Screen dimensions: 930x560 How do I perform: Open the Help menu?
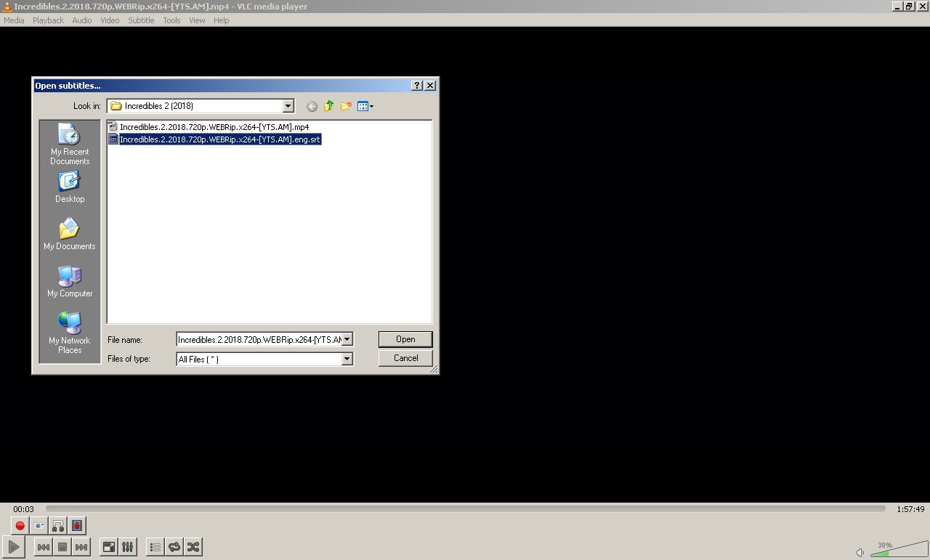pos(221,20)
